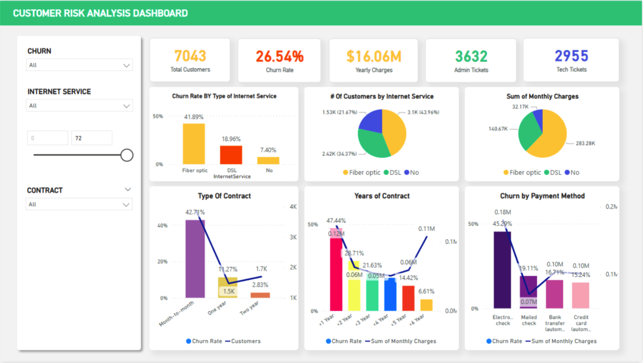Click the Yearly Charges card

pyautogui.click(x=373, y=60)
